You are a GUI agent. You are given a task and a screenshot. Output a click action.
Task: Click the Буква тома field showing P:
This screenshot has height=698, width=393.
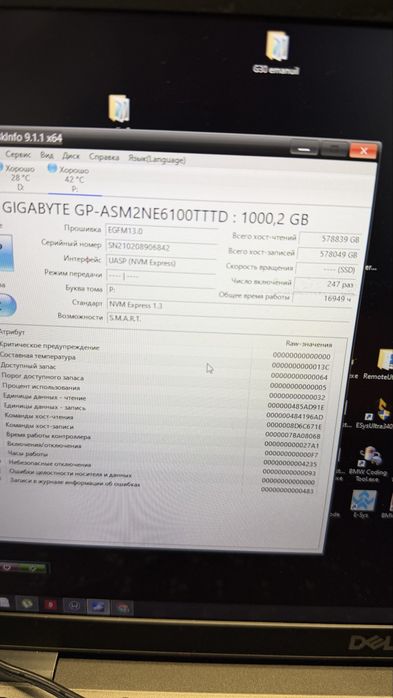(x=162, y=290)
